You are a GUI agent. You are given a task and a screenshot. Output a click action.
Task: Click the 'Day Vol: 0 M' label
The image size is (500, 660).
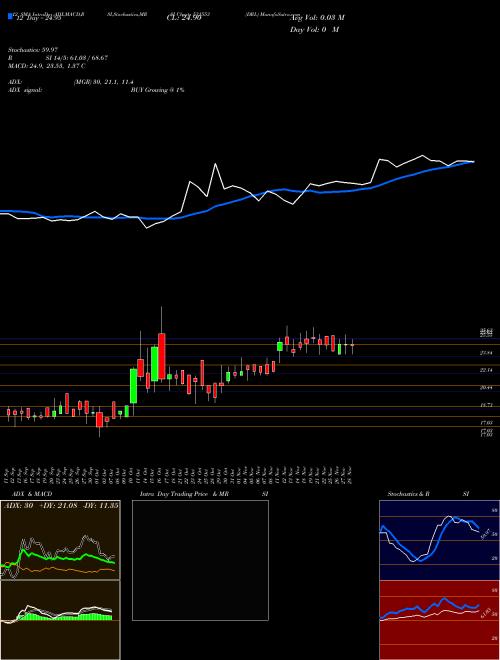pyautogui.click(x=314, y=30)
